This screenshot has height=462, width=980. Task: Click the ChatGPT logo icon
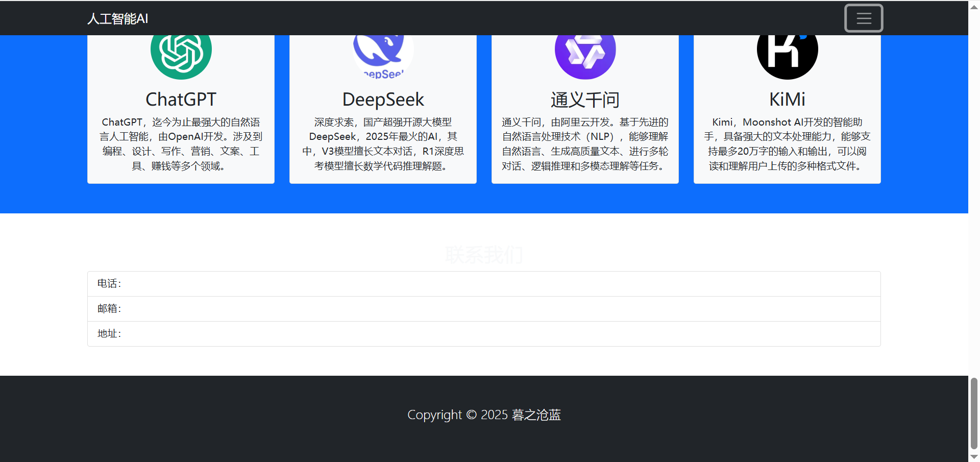tap(181, 57)
